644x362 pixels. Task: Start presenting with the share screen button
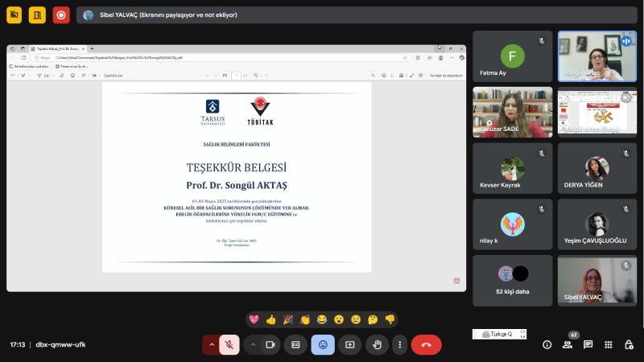pos(349,345)
